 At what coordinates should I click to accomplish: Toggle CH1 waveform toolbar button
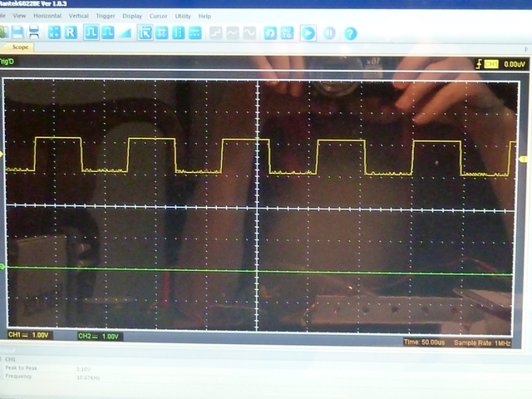click(x=91, y=32)
